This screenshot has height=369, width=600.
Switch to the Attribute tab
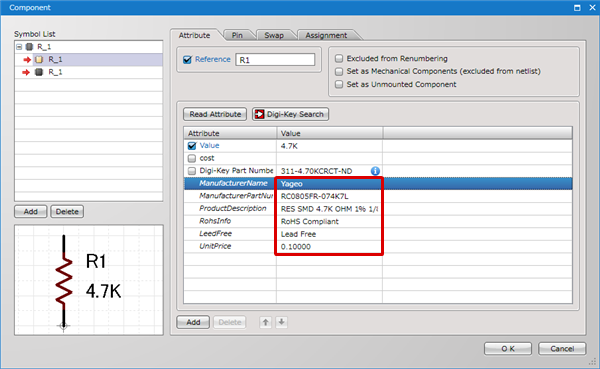pyautogui.click(x=194, y=35)
